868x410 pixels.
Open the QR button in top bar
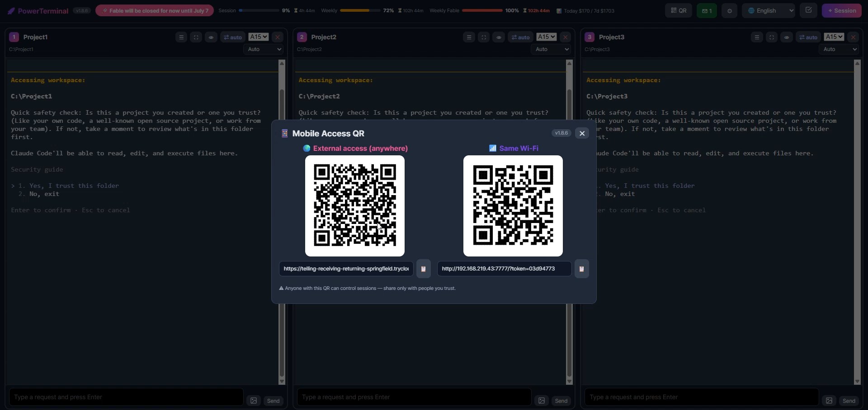[679, 10]
